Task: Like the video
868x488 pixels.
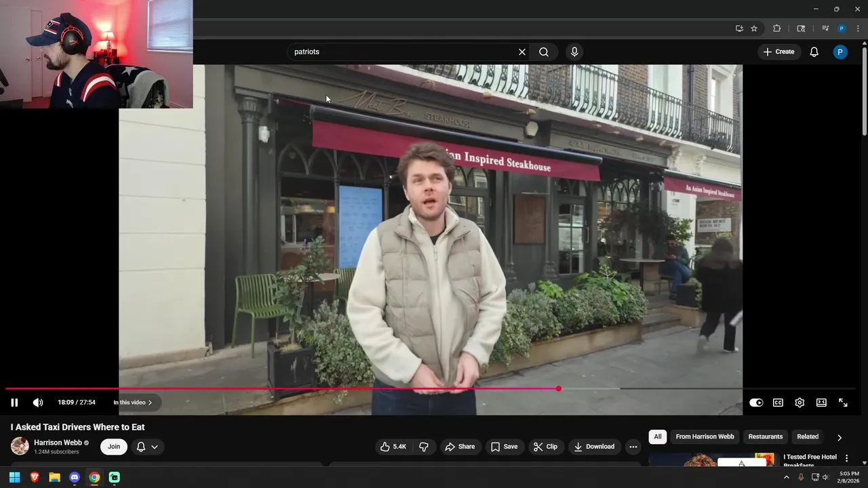Action: [x=393, y=447]
